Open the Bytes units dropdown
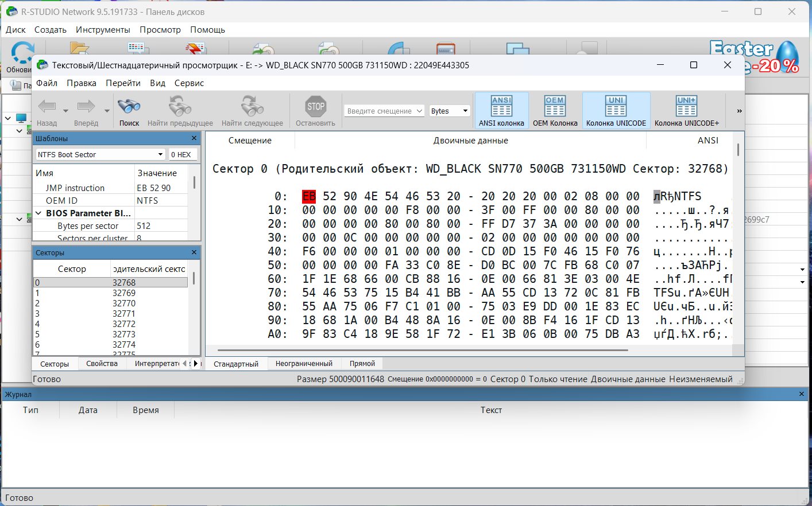Image resolution: width=812 pixels, height=506 pixels. pos(465,111)
